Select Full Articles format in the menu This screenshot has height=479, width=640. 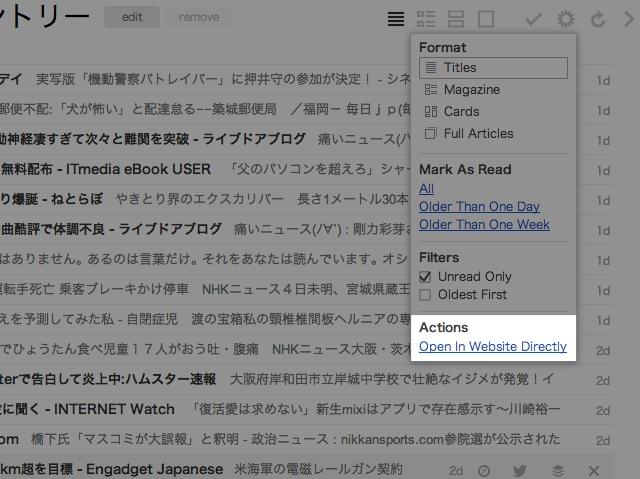[493, 134]
